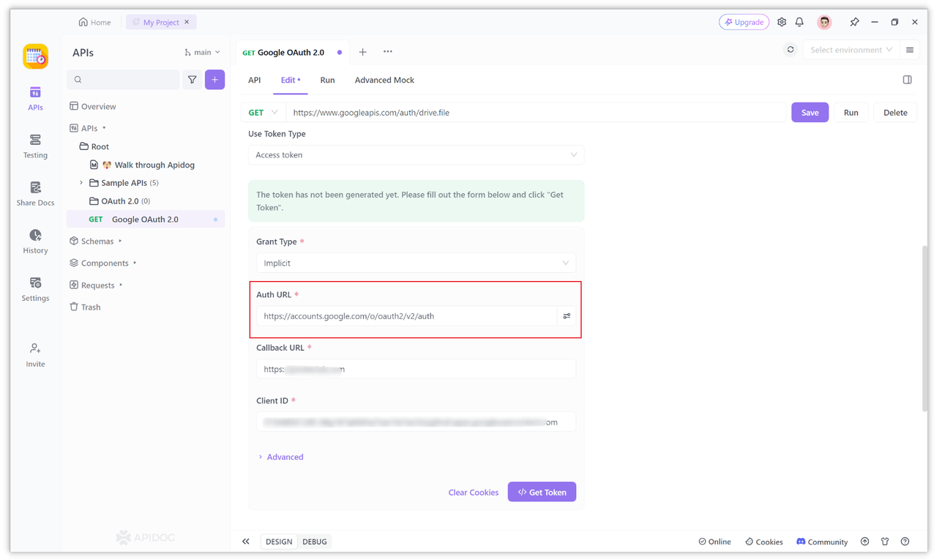Open the hamburger menu at top right

[x=910, y=50]
